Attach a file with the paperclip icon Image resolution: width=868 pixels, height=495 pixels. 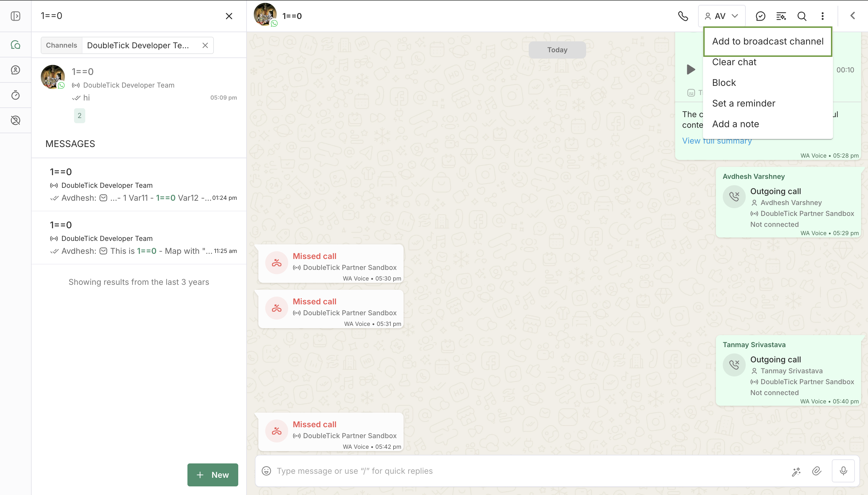pos(817,471)
